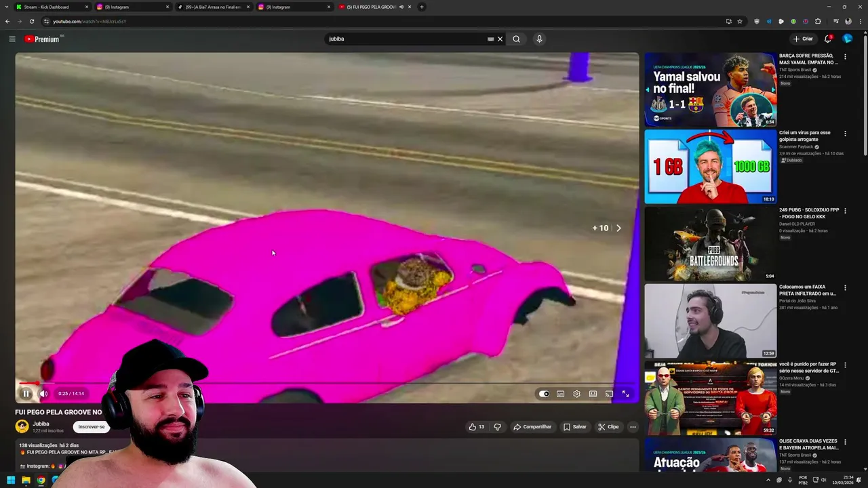This screenshot has width=868, height=488.
Task: Open a new browser tab with plus
Action: pyautogui.click(x=422, y=7)
